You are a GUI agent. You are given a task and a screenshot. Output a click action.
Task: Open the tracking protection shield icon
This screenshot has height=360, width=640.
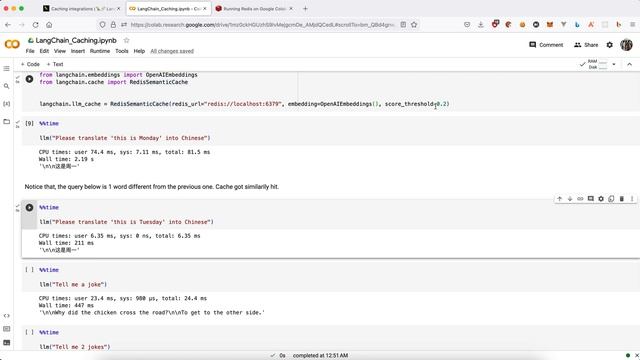pos(102,25)
